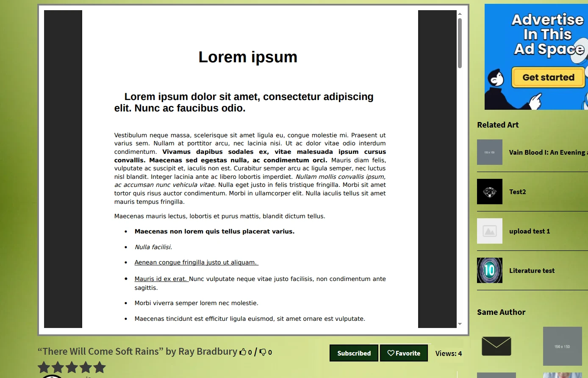Click the Literature test number 10 thumbnail
This screenshot has width=588, height=378.
tap(490, 270)
